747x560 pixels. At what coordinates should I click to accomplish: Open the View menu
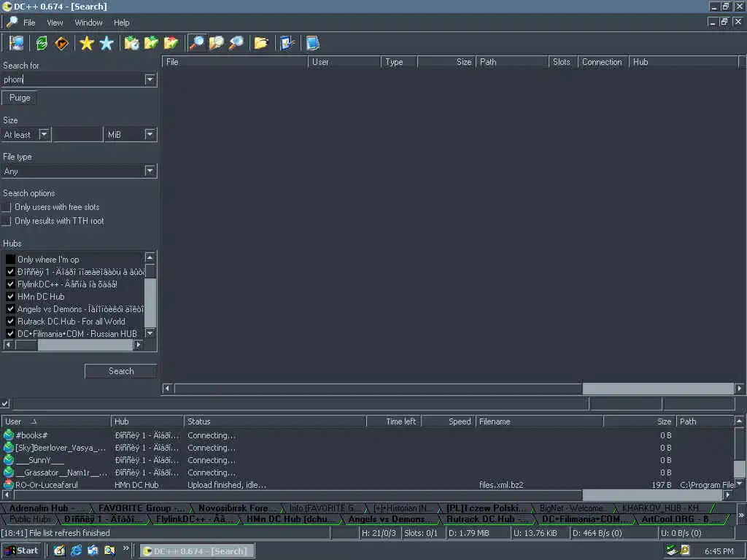tap(55, 23)
